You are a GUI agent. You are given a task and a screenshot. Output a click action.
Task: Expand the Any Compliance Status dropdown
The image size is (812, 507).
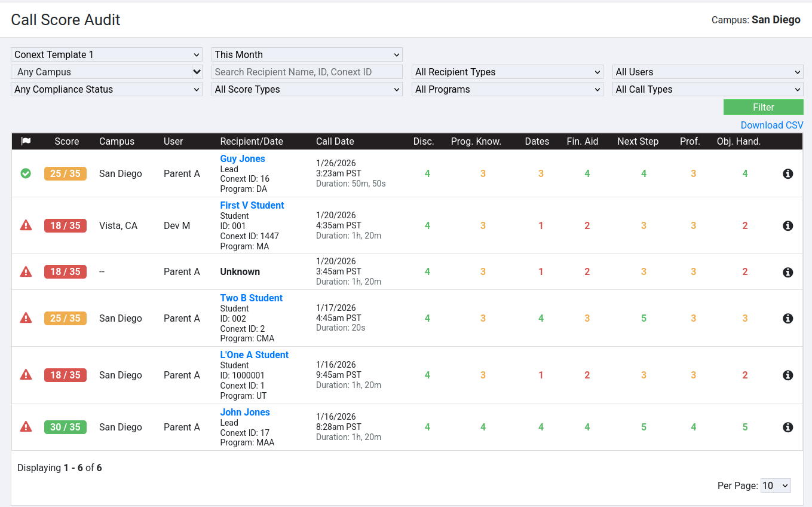click(x=106, y=89)
